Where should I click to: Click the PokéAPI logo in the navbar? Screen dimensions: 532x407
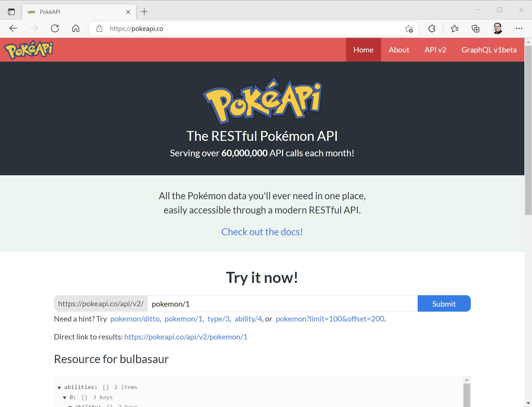(x=28, y=50)
